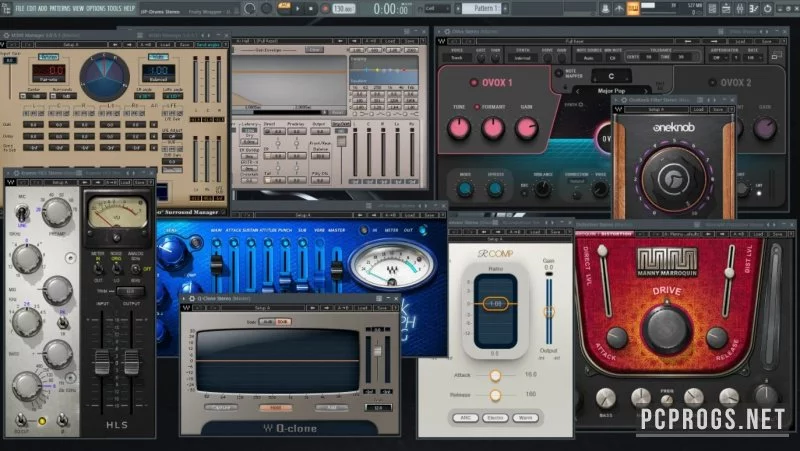Click the OVOX 1 FORMANT pink knob

point(493,128)
